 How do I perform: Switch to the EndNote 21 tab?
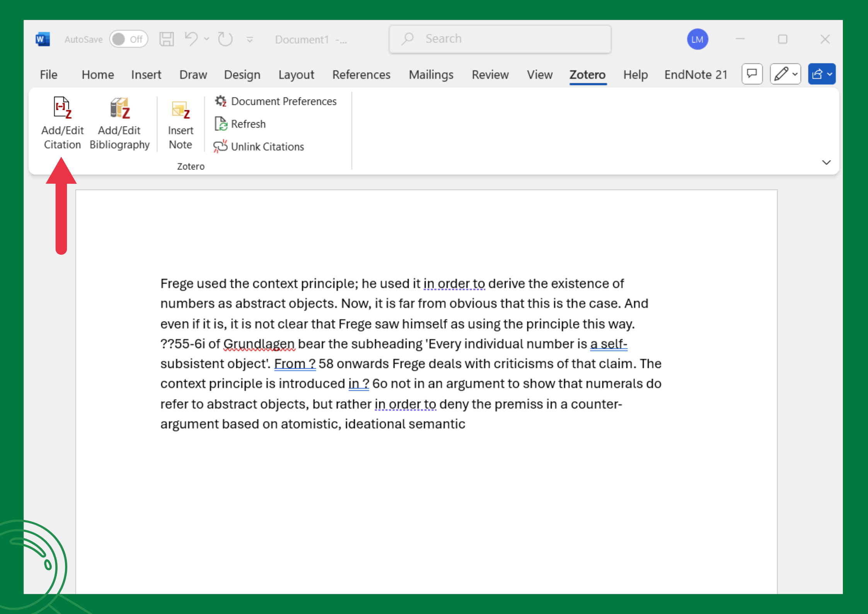(x=696, y=74)
